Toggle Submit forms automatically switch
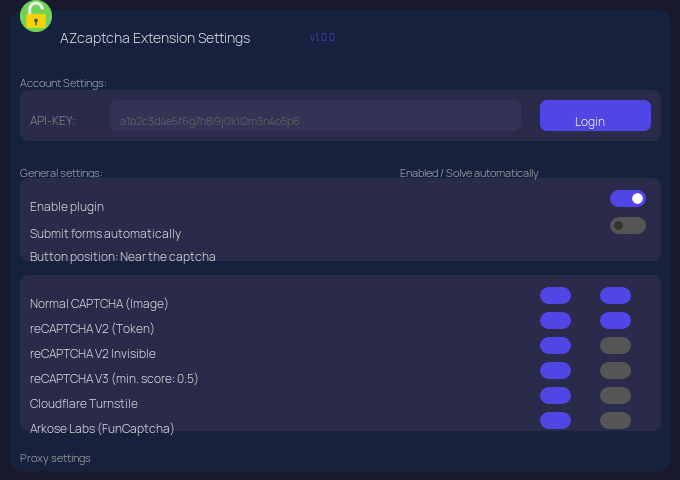 click(x=628, y=225)
